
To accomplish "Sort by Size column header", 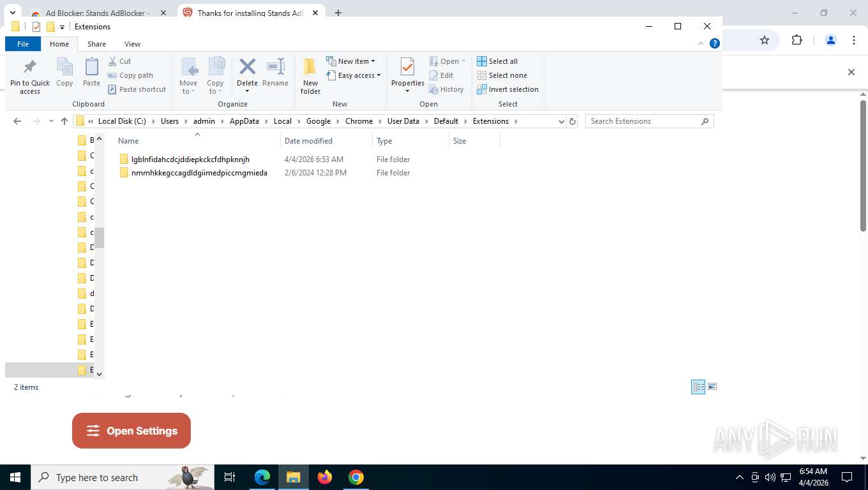I will pos(474,141).
